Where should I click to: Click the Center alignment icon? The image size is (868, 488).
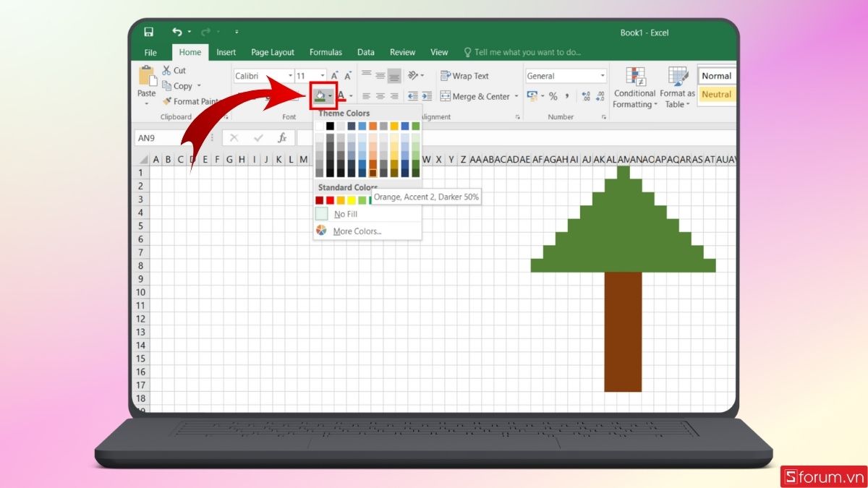click(x=380, y=96)
